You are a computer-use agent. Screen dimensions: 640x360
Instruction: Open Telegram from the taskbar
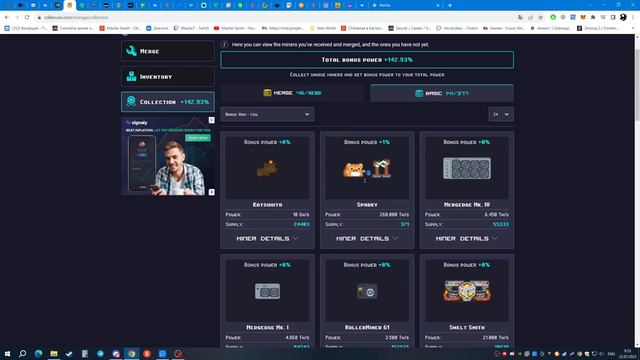pos(100,353)
